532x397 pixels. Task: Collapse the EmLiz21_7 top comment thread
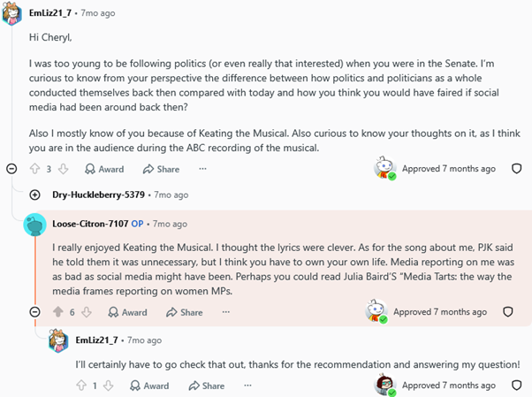[11, 169]
